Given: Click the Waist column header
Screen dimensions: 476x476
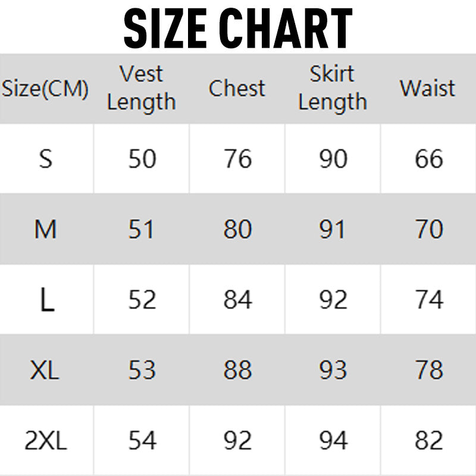Looking at the screenshot, I should (x=428, y=89).
